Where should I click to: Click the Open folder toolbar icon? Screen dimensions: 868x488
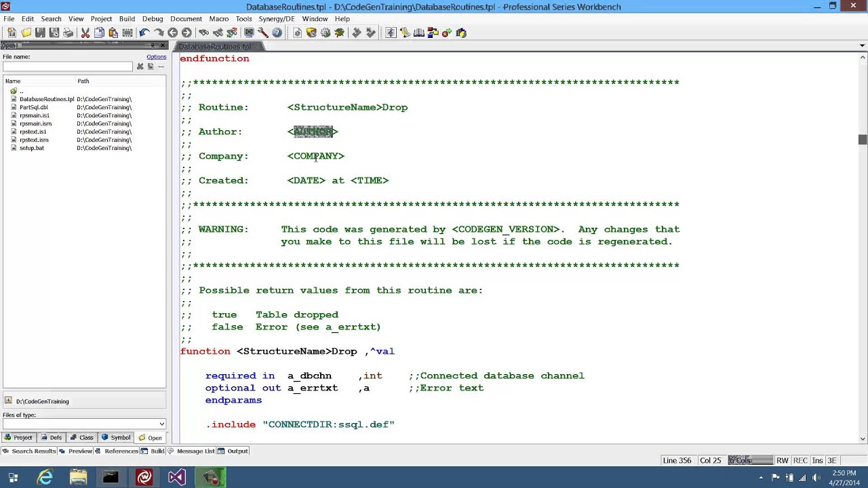[26, 33]
